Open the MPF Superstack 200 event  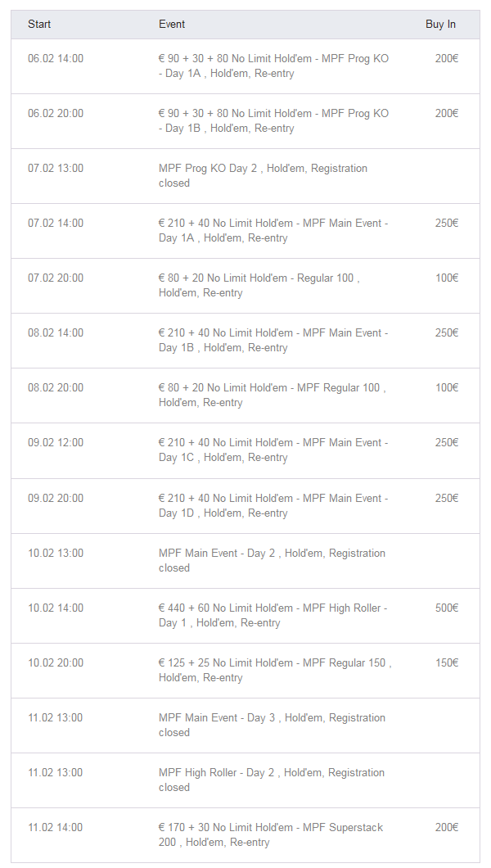click(271, 835)
